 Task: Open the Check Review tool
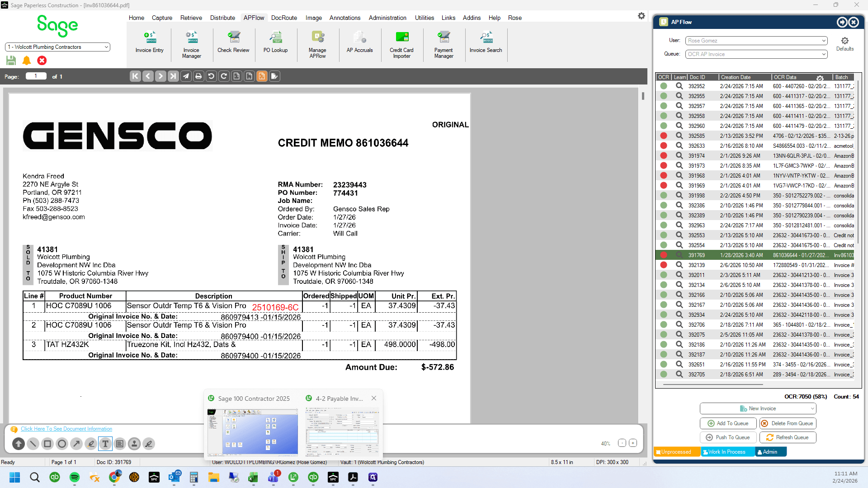233,42
